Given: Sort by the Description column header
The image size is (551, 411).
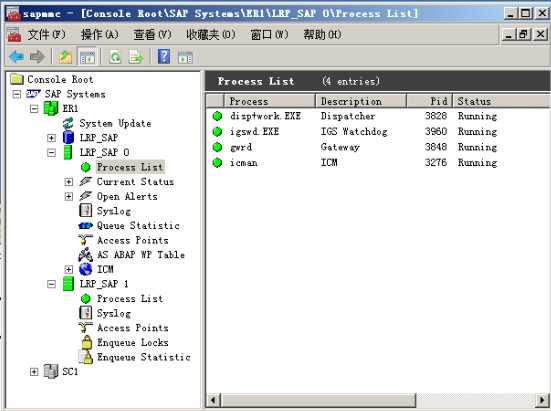Looking at the screenshot, I should pyautogui.click(x=361, y=101).
